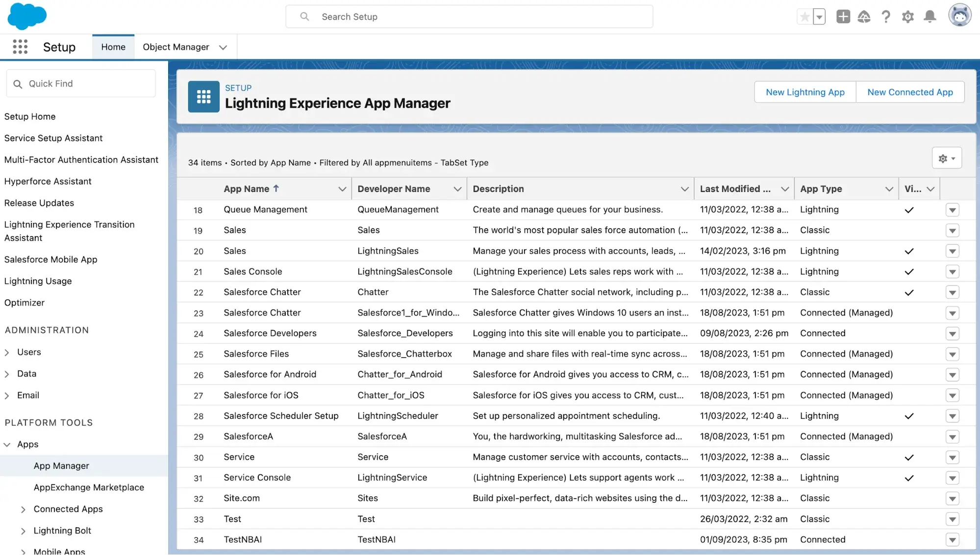Click the App Manager grid icon beside title
The width and height of the screenshot is (980, 555).
pyautogui.click(x=203, y=97)
